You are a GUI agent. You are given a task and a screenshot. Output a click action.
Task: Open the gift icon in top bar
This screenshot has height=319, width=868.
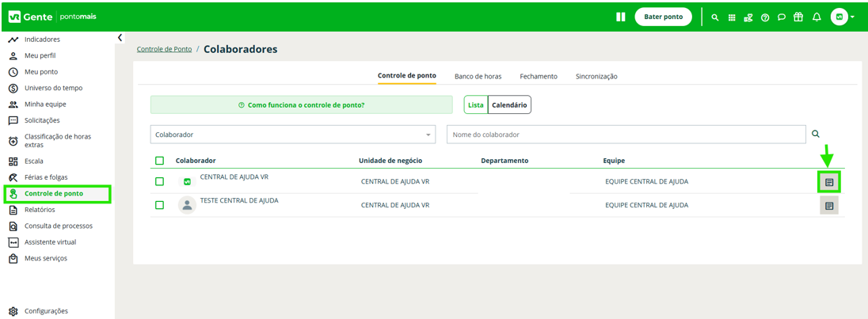(x=798, y=17)
